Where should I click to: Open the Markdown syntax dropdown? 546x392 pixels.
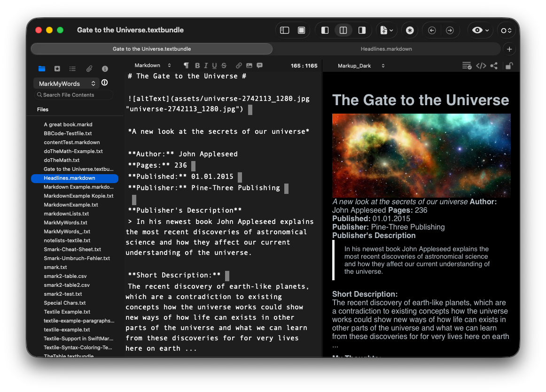click(x=153, y=66)
